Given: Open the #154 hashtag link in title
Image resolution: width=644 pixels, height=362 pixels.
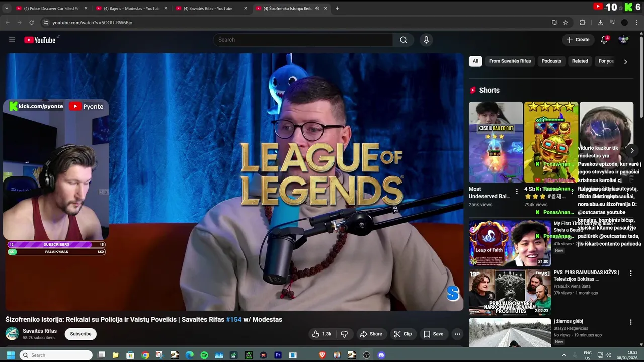Looking at the screenshot, I should [x=234, y=319].
